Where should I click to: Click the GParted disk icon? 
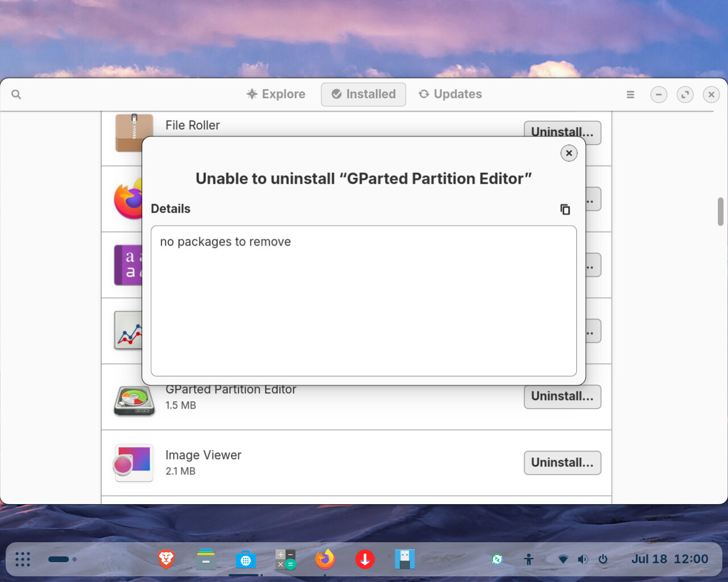pos(134,401)
